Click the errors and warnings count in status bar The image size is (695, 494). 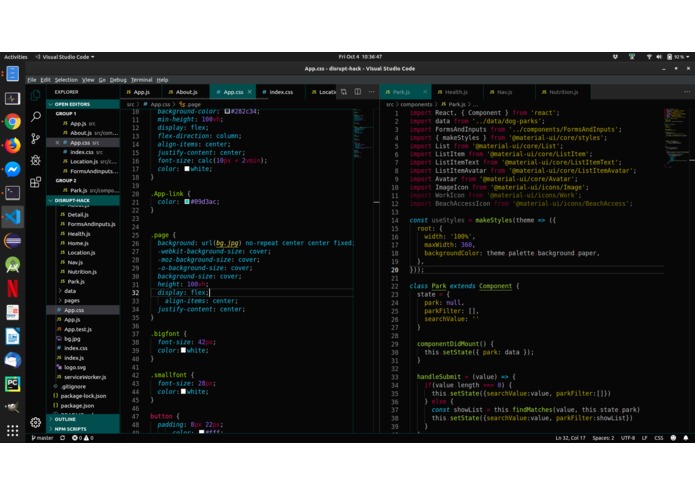(82, 438)
